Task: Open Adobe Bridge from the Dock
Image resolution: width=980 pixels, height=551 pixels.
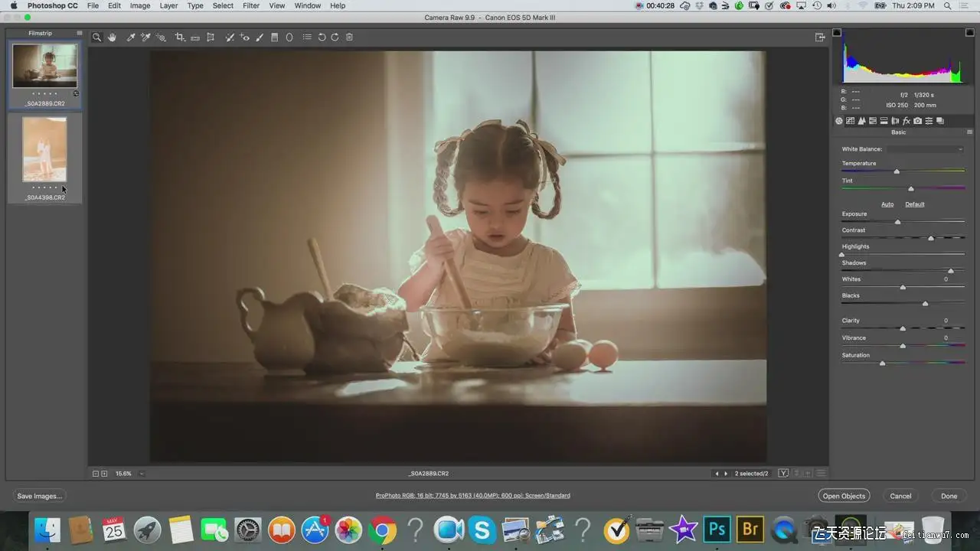Action: pos(750,529)
